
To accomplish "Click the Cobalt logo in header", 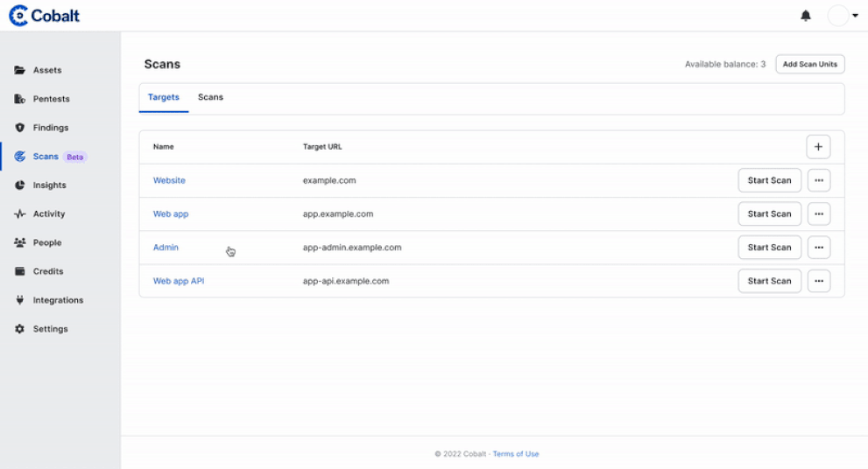I will 44,16.
